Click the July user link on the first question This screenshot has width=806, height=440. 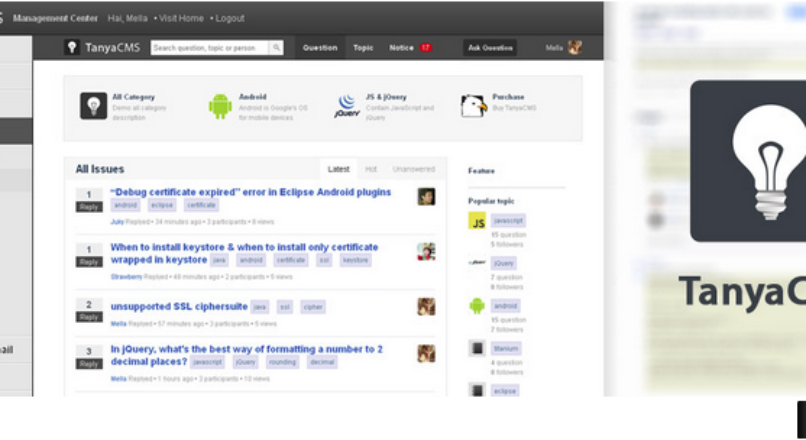click(x=117, y=222)
